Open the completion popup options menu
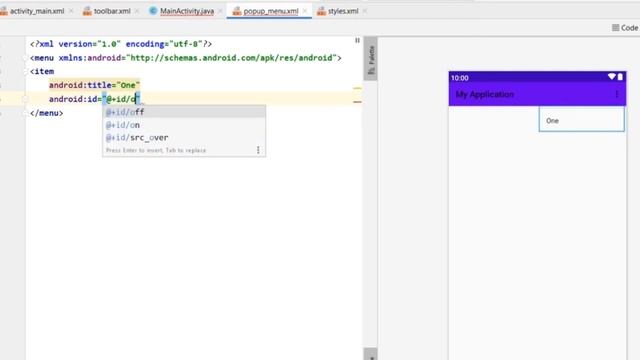 pyautogui.click(x=258, y=150)
